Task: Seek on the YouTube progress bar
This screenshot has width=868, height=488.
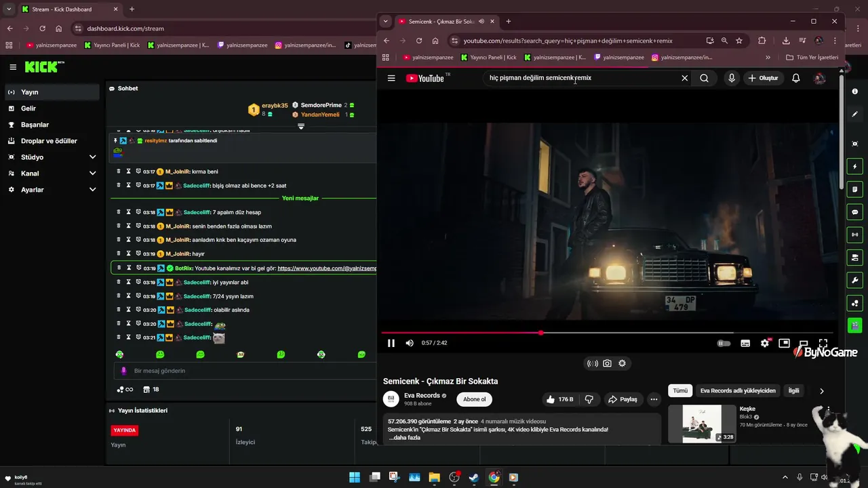Action: coord(607,333)
